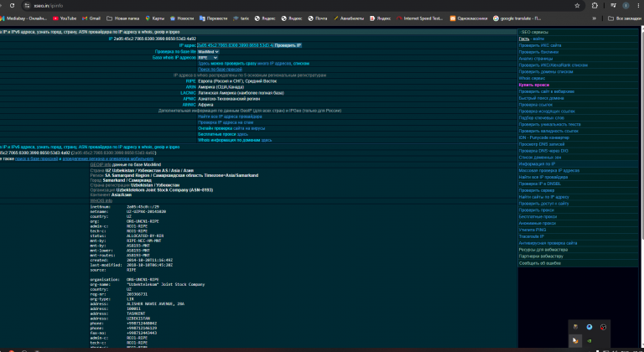Open the WHOIS info link
Image resolution: width=644 pixels, height=352 pixels.
pos(101,201)
